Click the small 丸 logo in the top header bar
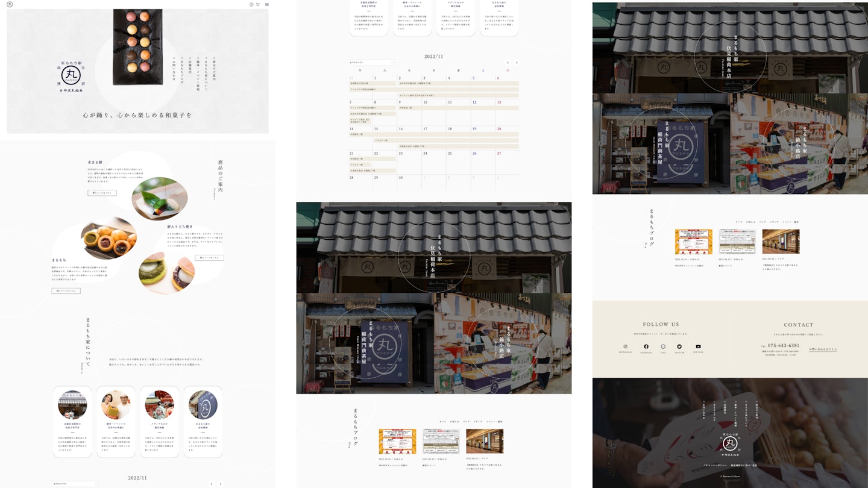 point(10,4)
